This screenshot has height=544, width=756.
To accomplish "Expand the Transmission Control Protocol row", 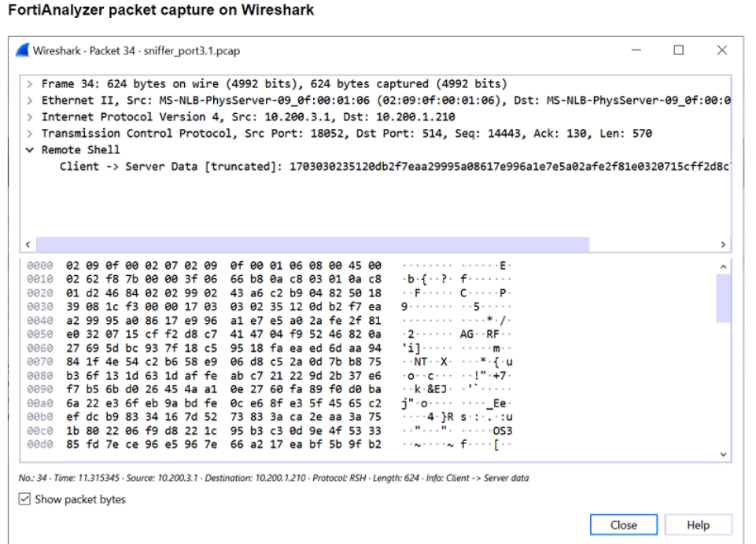I will tap(30, 134).
